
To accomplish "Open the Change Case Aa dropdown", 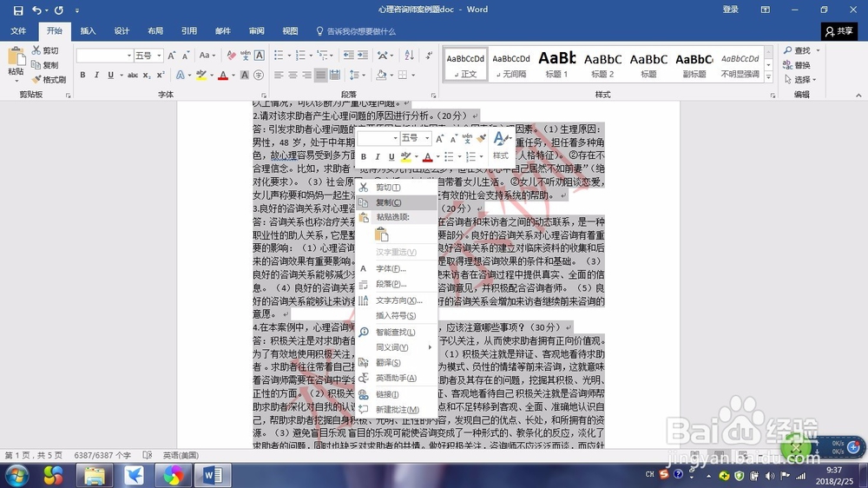I will pos(207,56).
